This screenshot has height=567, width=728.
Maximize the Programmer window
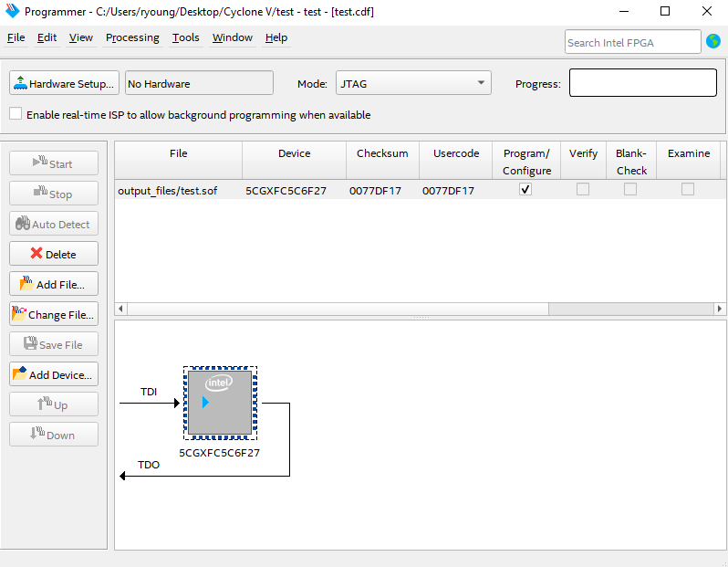665,11
